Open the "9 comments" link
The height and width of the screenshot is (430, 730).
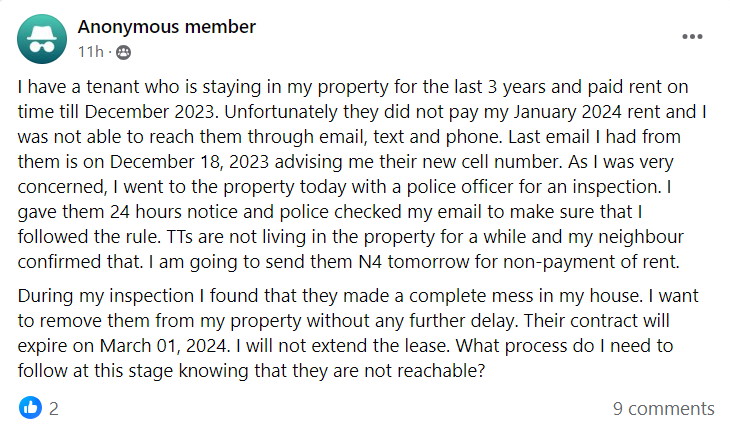pos(663,409)
